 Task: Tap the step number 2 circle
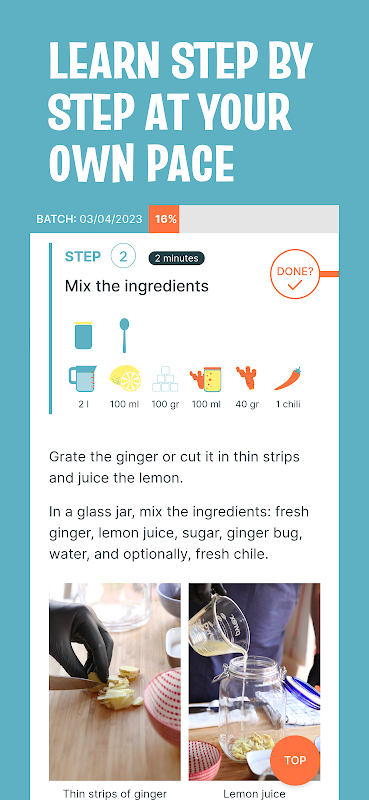point(123,257)
